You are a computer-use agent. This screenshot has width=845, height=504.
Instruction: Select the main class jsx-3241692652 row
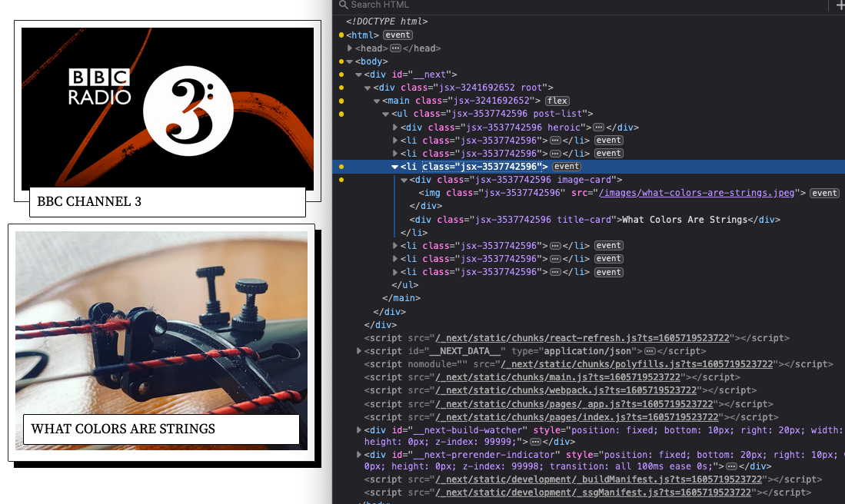[461, 101]
